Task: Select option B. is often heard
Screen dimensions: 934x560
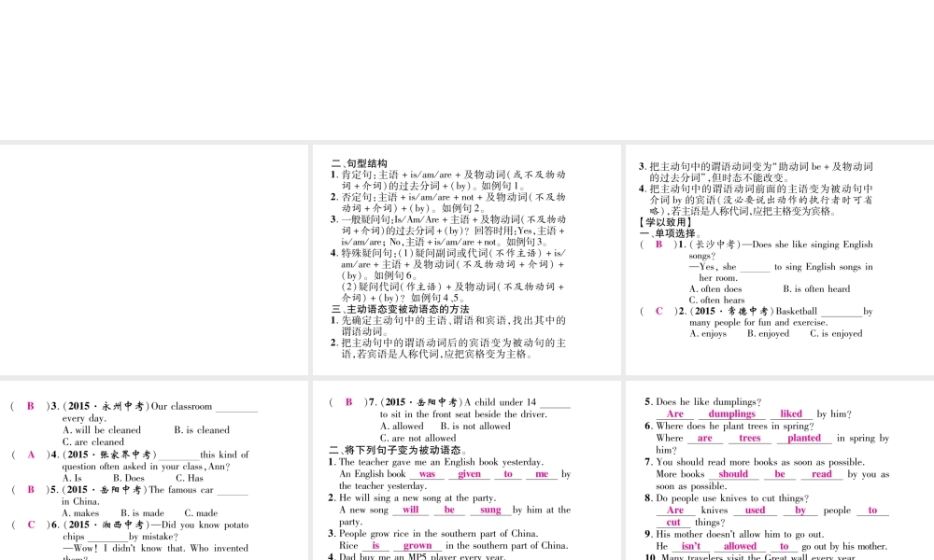Action: pyautogui.click(x=816, y=288)
